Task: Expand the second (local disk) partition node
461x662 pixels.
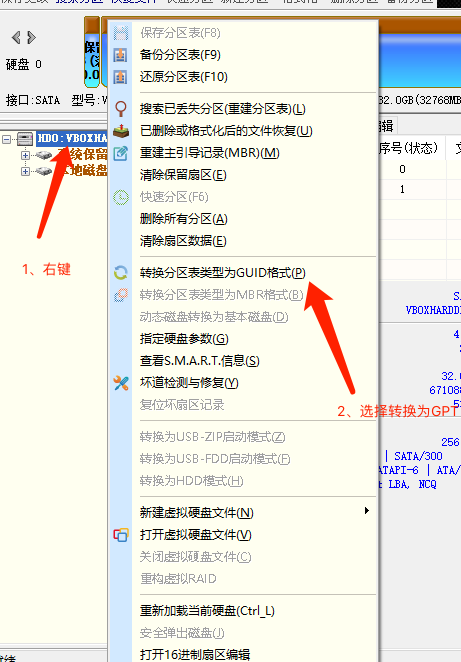Action: [25, 171]
